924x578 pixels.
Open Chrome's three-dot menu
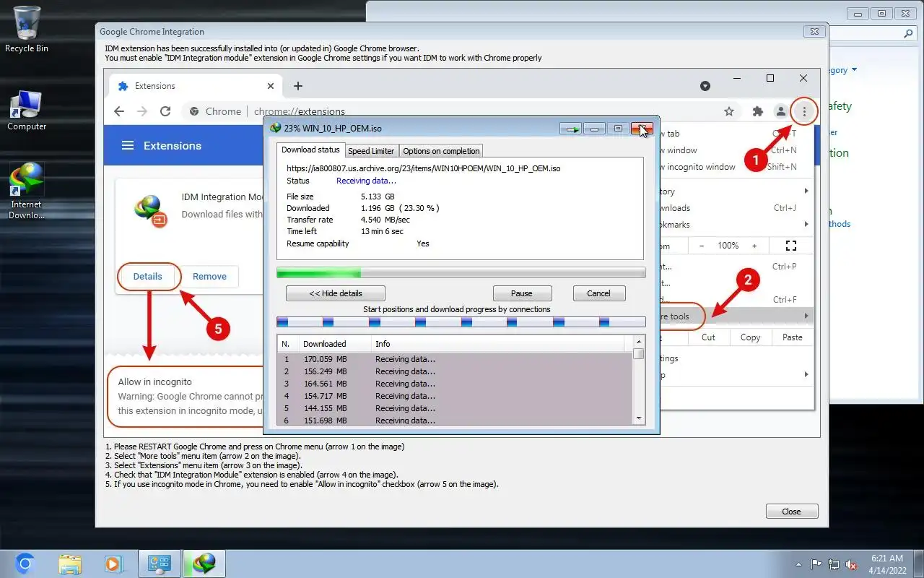tap(803, 111)
